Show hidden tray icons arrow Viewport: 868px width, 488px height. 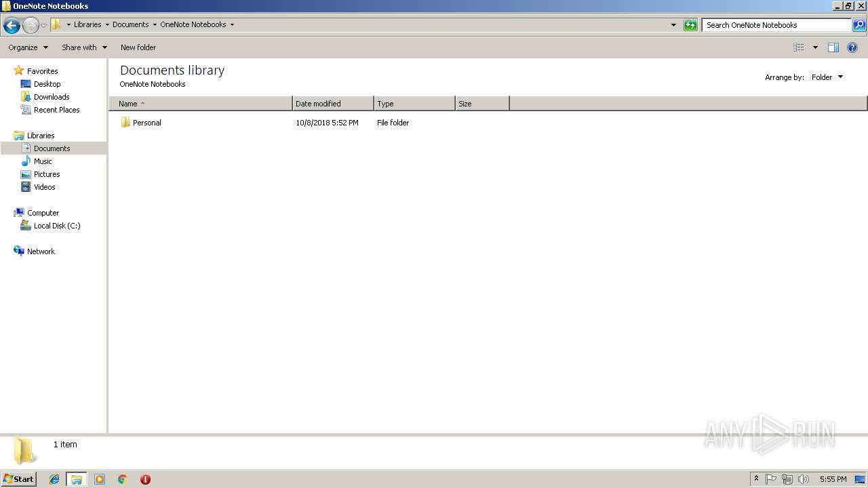756,479
